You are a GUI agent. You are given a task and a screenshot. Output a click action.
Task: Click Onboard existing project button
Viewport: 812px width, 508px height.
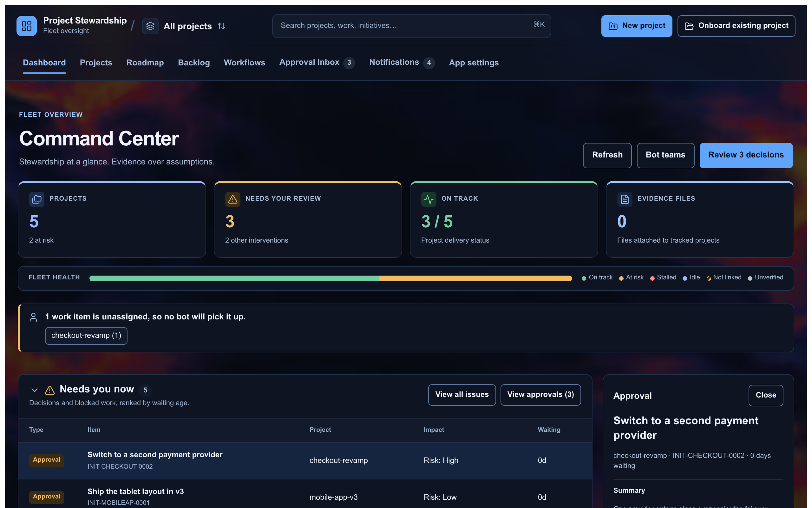736,26
